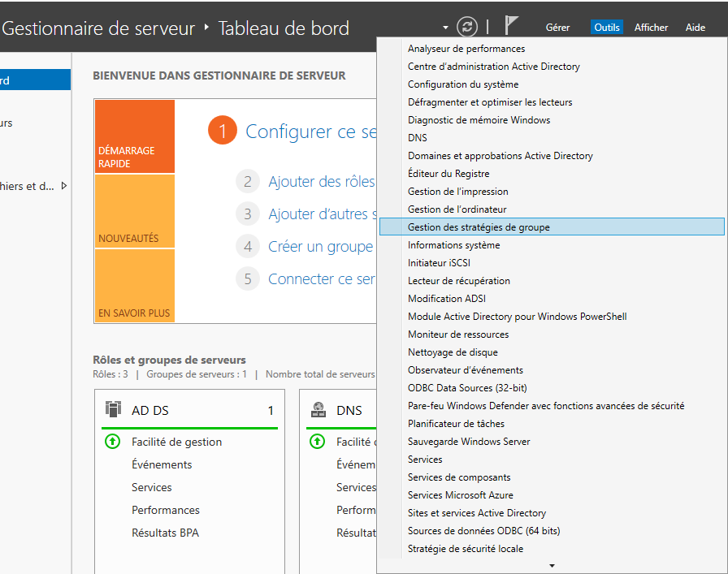The height and width of the screenshot is (574, 728).
Task: Click Créer un groupe link
Action: [320, 247]
